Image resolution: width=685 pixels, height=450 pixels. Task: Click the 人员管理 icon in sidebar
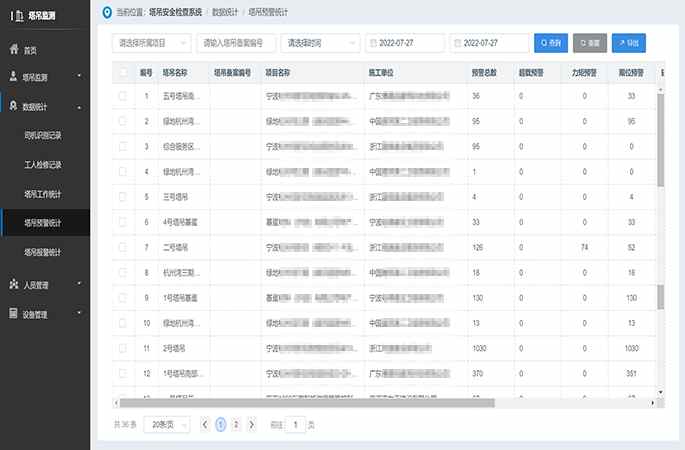[x=13, y=285]
